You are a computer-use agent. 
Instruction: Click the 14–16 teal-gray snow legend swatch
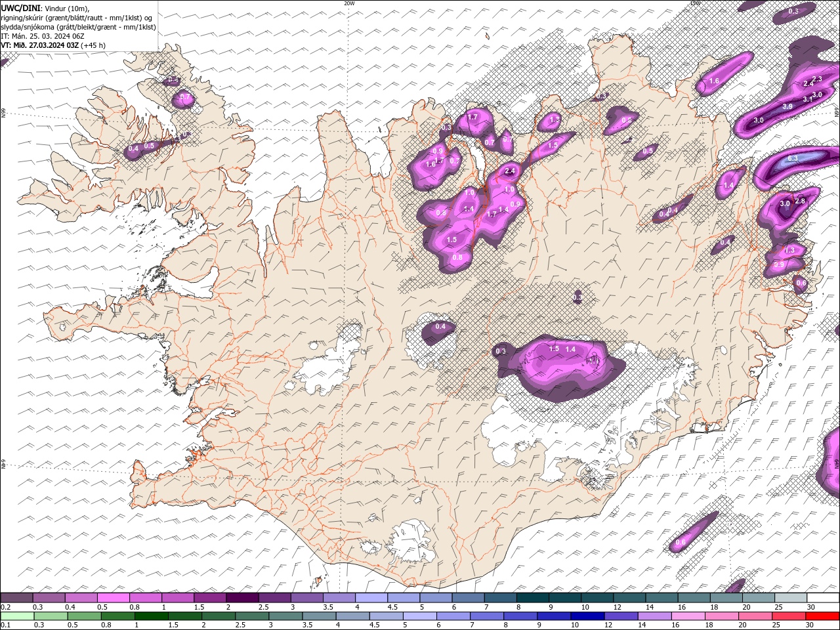(660, 598)
